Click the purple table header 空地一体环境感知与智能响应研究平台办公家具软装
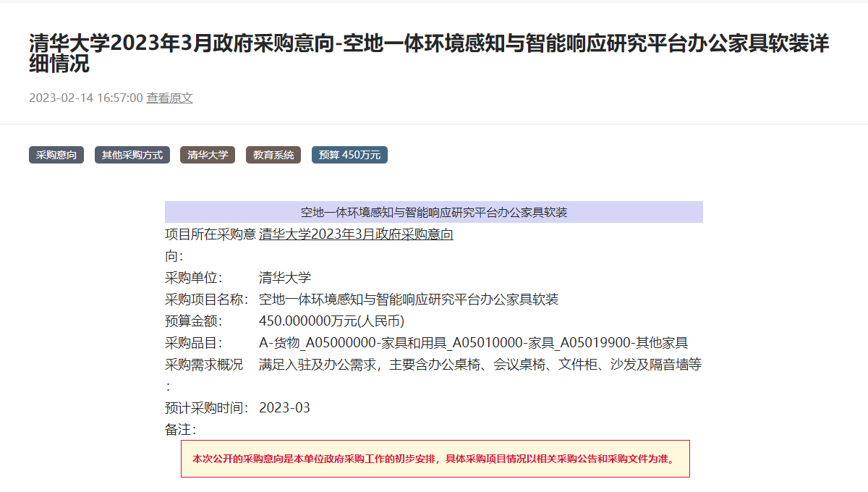This screenshot has width=868, height=492. (x=434, y=212)
